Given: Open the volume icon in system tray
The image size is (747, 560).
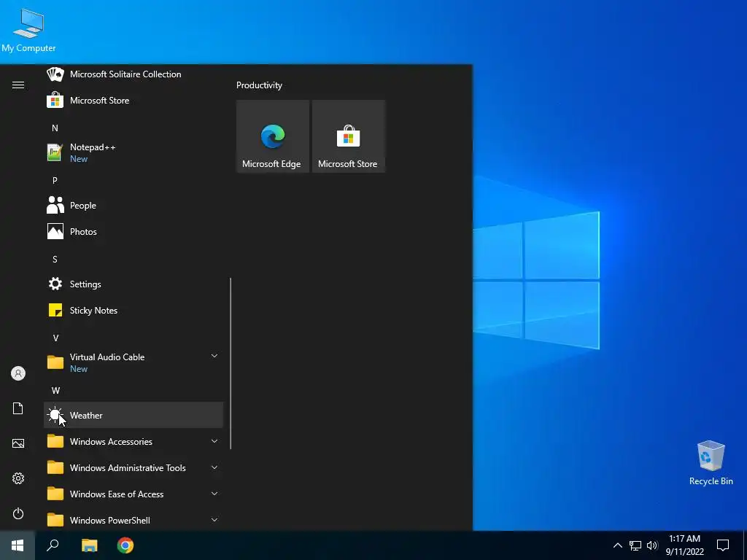Looking at the screenshot, I should 652,545.
